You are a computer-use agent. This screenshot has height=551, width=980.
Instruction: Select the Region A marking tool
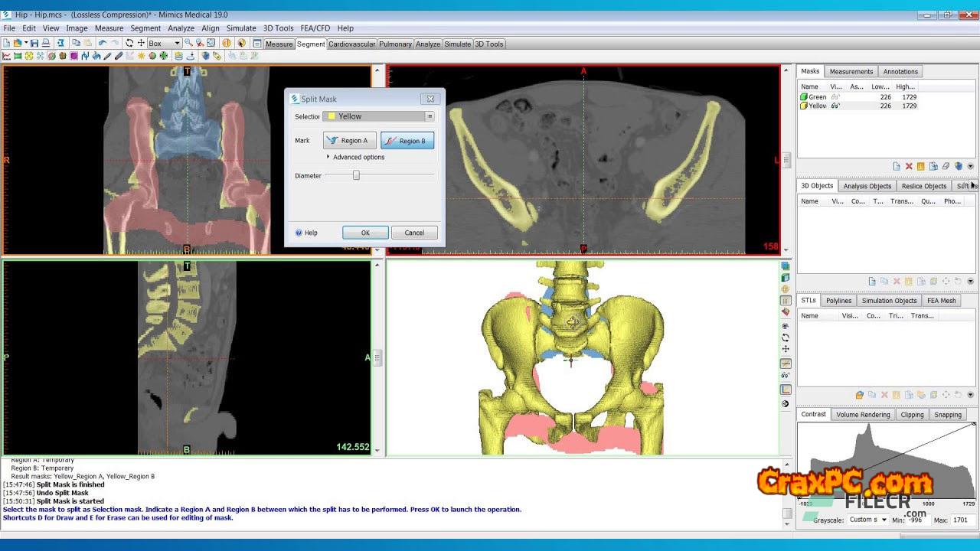[349, 141]
